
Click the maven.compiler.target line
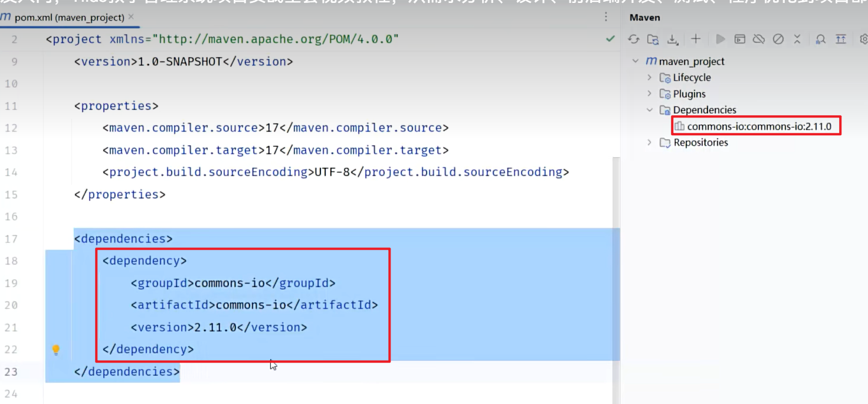pos(276,150)
